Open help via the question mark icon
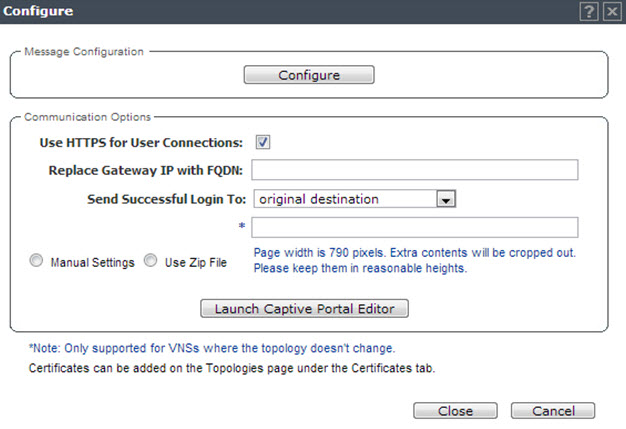626x429 pixels. (588, 11)
